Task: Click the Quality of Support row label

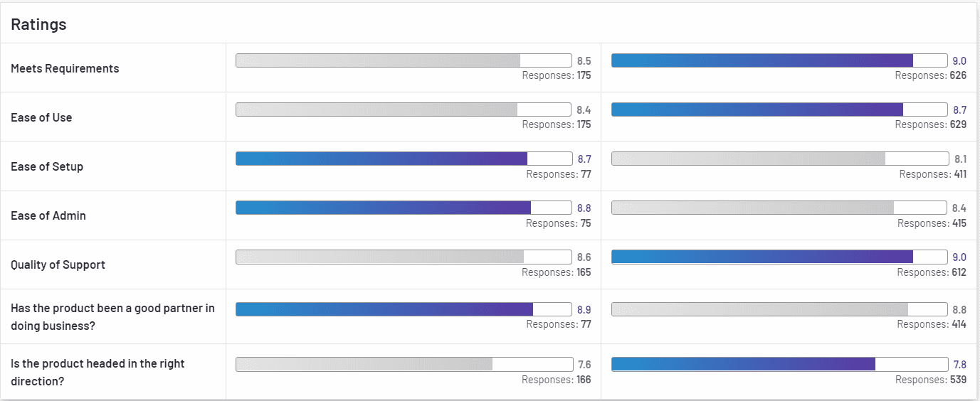Action: click(x=58, y=265)
